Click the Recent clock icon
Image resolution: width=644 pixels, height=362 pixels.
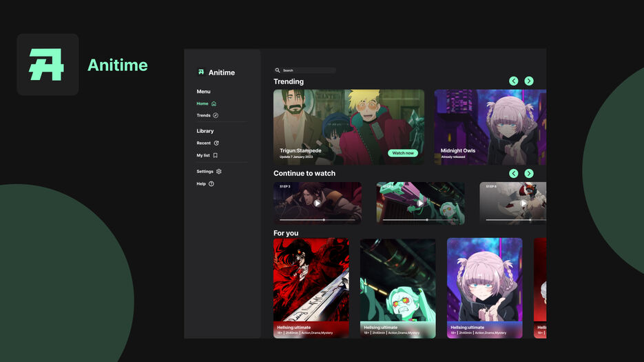[216, 143]
